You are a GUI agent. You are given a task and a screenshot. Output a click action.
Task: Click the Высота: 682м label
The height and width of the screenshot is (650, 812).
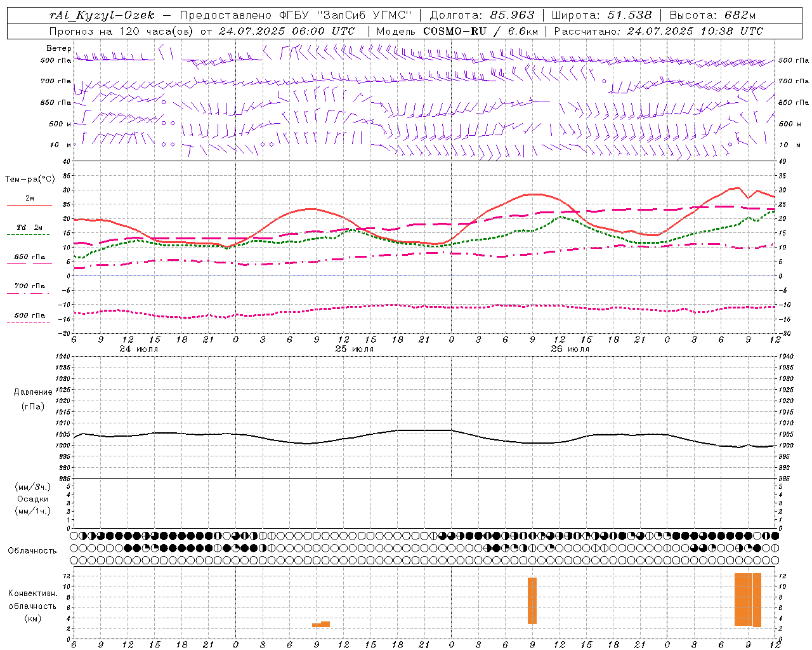pyautogui.click(x=712, y=15)
